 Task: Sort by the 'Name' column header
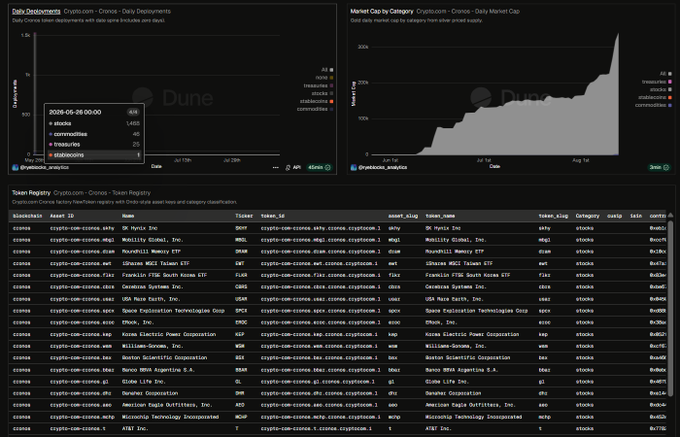pyautogui.click(x=128, y=216)
